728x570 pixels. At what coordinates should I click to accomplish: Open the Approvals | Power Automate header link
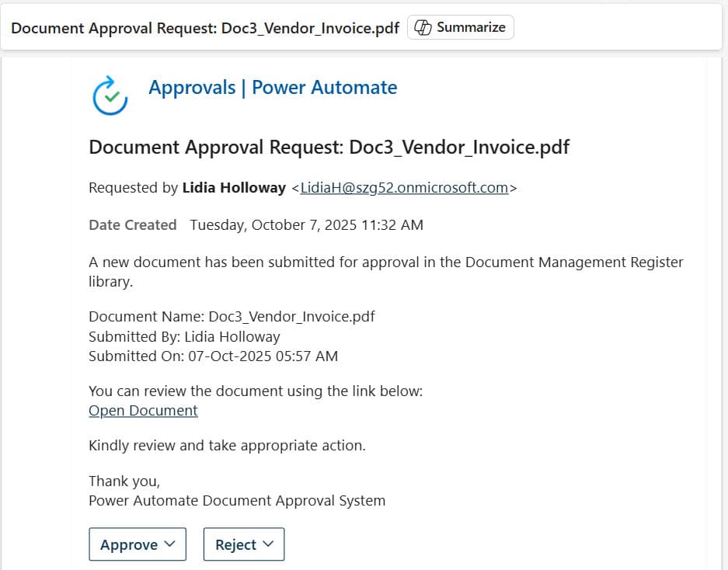(273, 87)
